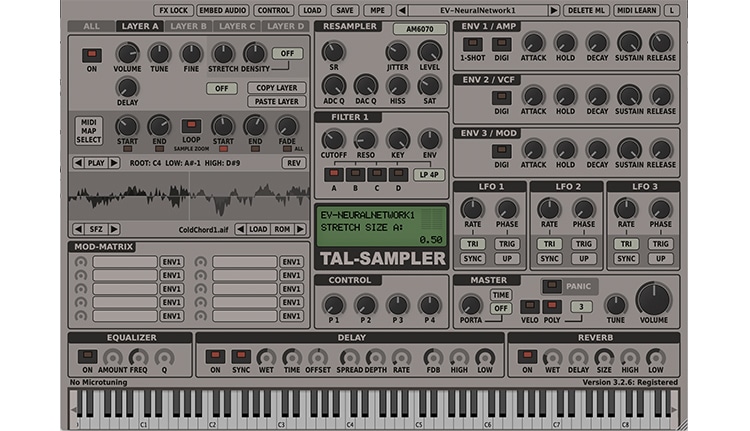Click the Control P 1 knob
This screenshot has height=431, width=750.
(x=333, y=305)
